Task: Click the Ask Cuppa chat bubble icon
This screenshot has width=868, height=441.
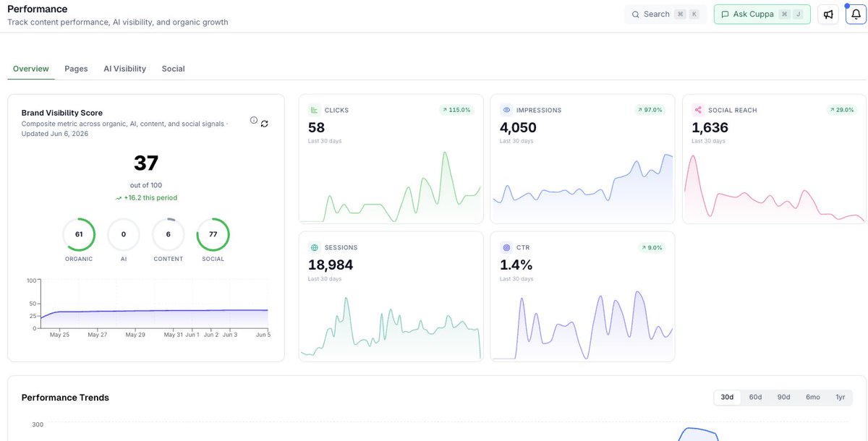Action: [x=726, y=14]
